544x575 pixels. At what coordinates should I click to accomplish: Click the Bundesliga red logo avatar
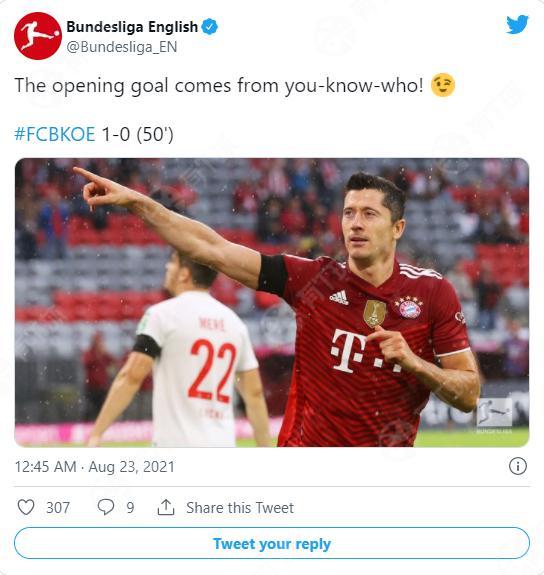pyautogui.click(x=38, y=36)
